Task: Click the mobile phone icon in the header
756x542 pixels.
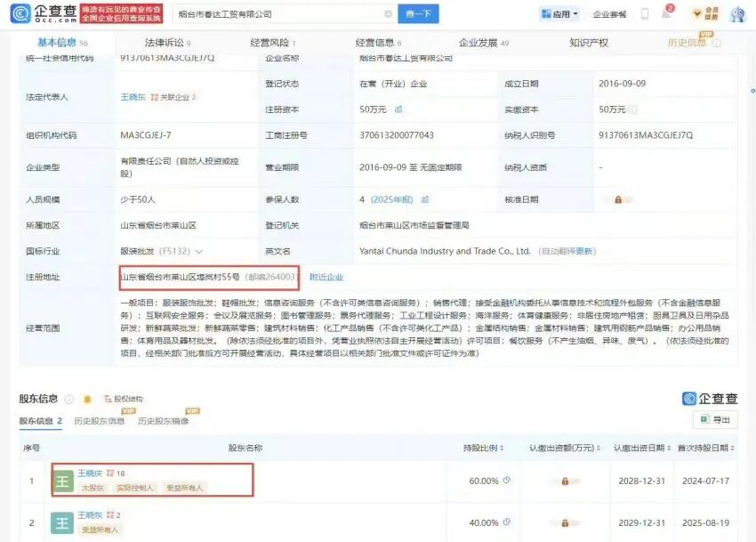Action: [x=645, y=14]
